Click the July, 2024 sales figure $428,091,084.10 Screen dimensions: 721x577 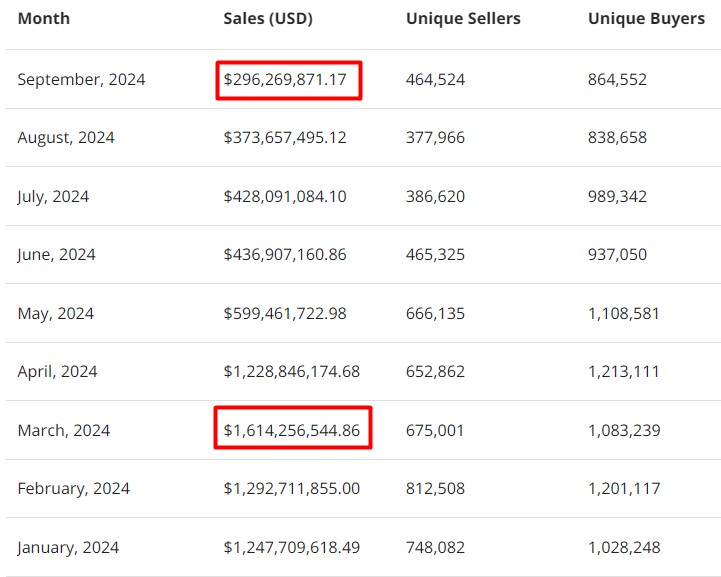(285, 197)
